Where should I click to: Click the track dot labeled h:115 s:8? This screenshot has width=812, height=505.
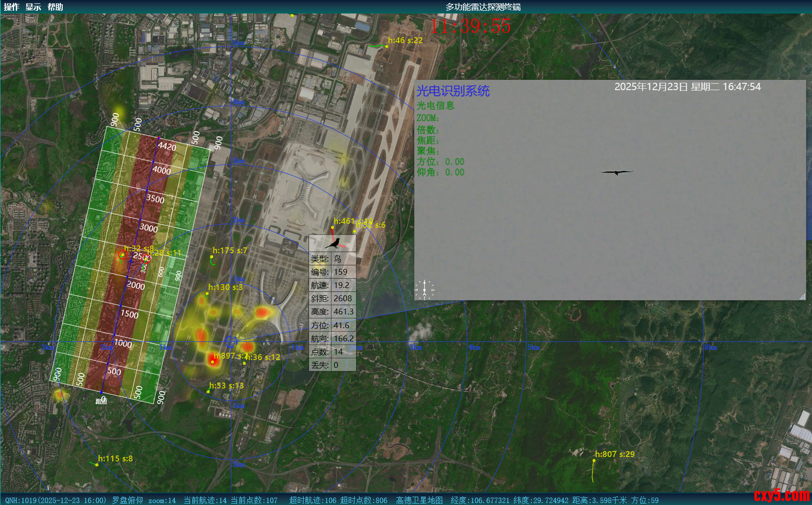point(97,464)
